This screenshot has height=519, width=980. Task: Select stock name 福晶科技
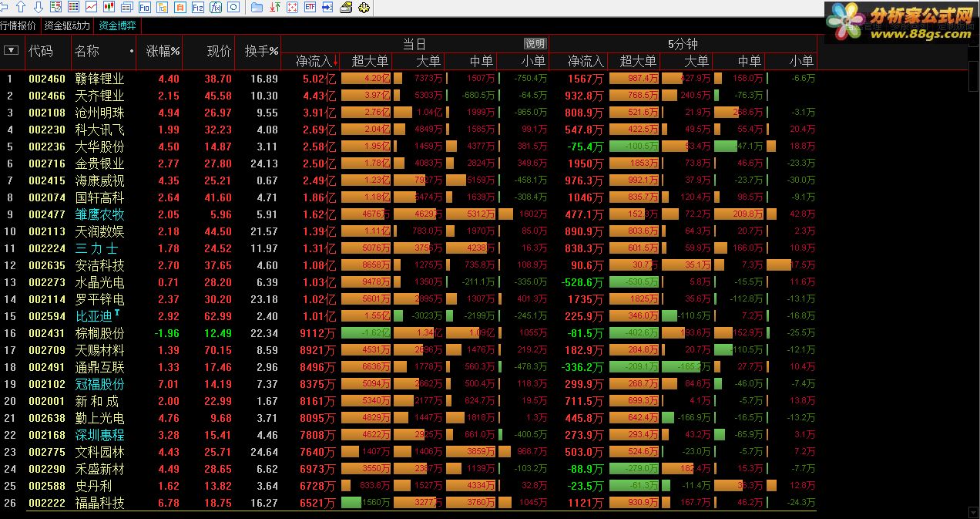(x=99, y=503)
